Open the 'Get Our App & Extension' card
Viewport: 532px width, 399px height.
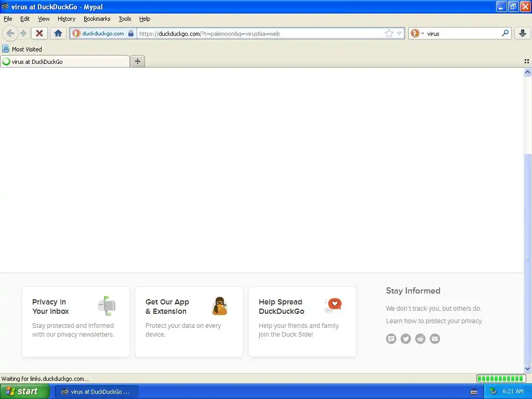tap(189, 322)
